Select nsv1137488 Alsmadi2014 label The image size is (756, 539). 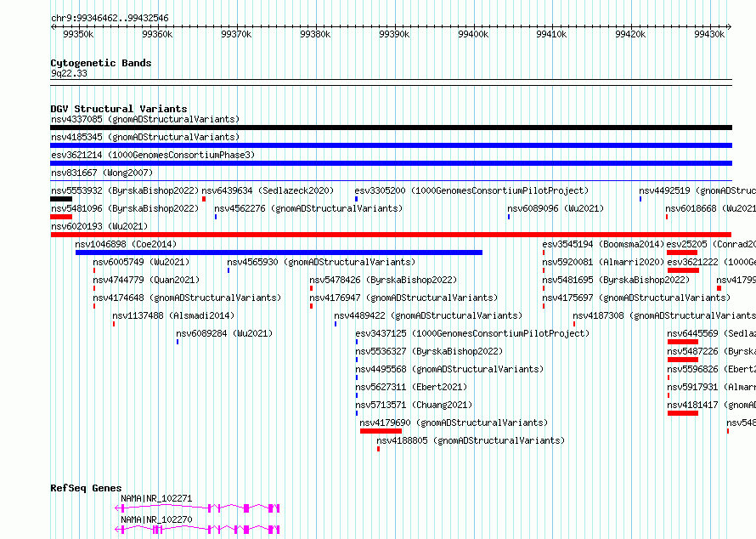pos(173,315)
